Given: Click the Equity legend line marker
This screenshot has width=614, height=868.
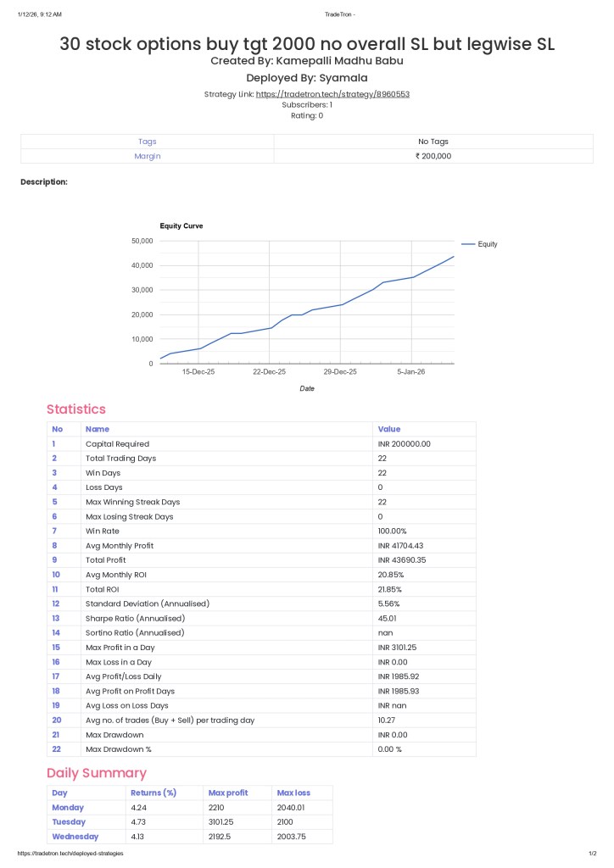Looking at the screenshot, I should coord(467,244).
